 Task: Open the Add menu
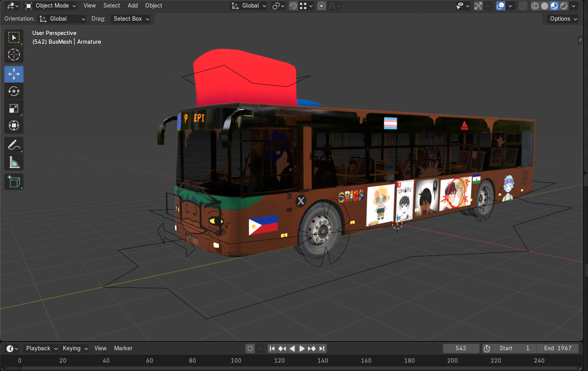[132, 6]
